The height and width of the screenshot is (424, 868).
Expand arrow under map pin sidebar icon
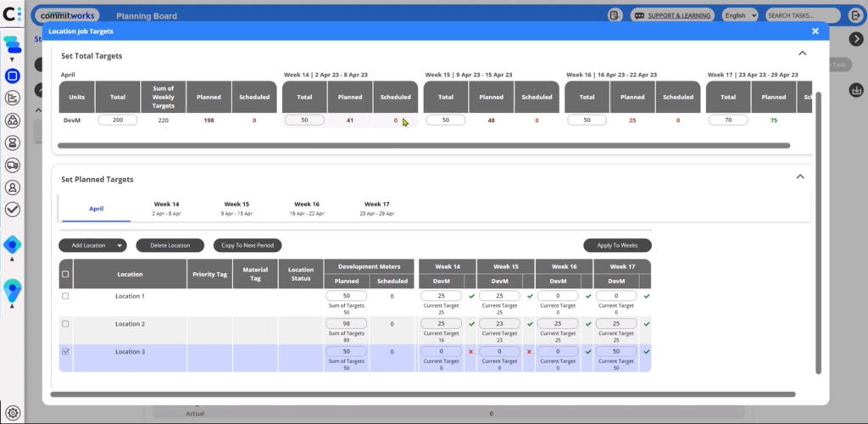click(12, 305)
